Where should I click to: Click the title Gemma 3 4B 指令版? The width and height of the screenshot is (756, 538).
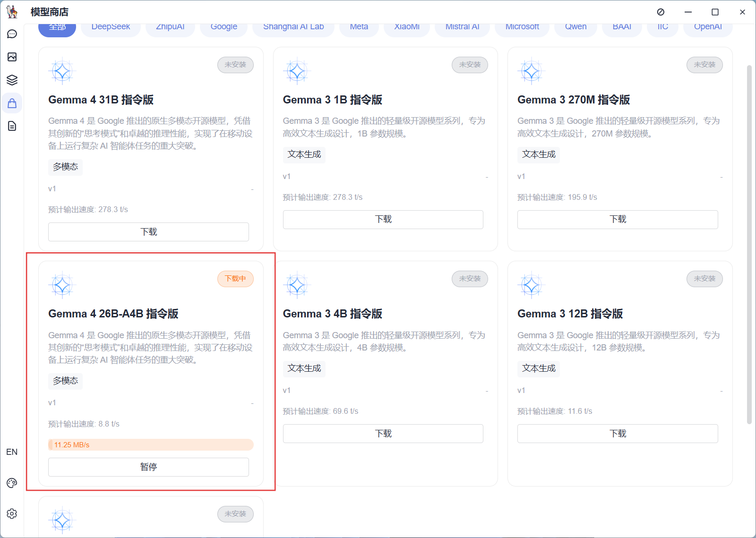point(333,314)
